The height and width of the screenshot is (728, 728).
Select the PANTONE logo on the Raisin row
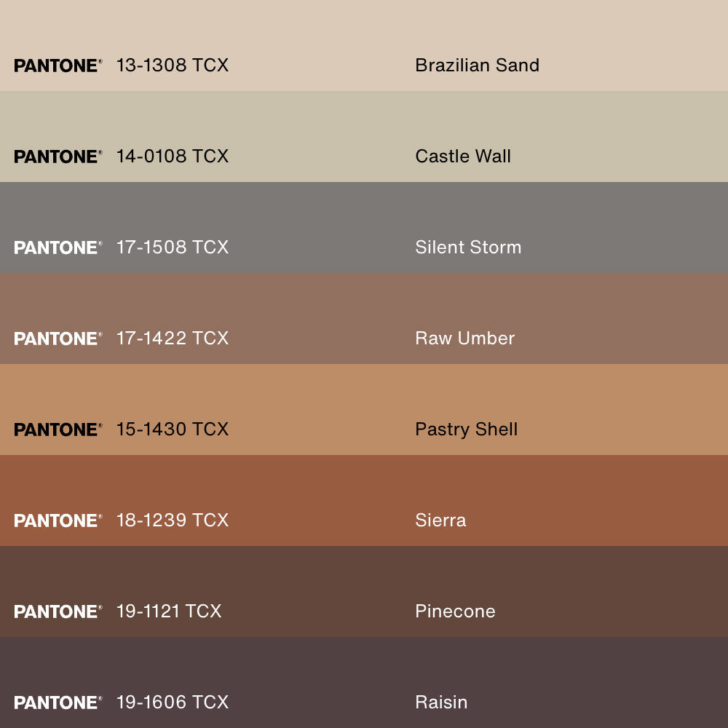coord(58,703)
